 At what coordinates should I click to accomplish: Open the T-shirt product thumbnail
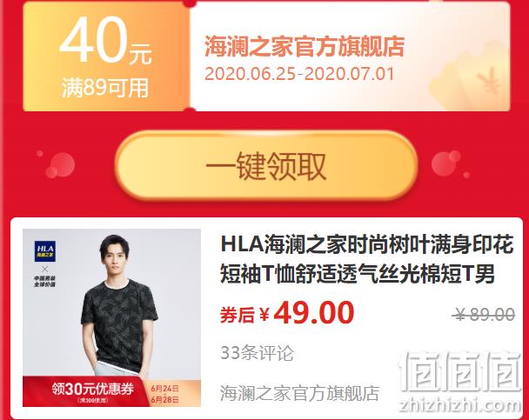pos(111,317)
